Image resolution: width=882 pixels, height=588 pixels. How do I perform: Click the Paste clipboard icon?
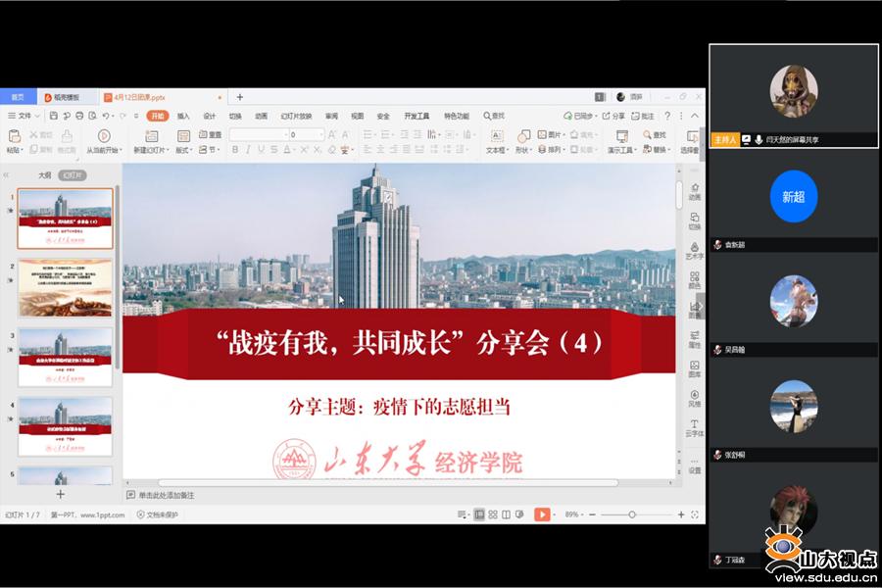[x=14, y=136]
